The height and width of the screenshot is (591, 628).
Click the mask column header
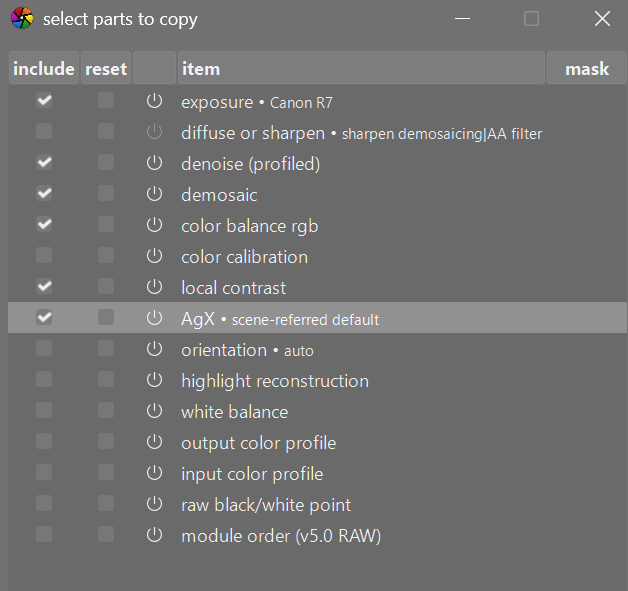click(587, 69)
